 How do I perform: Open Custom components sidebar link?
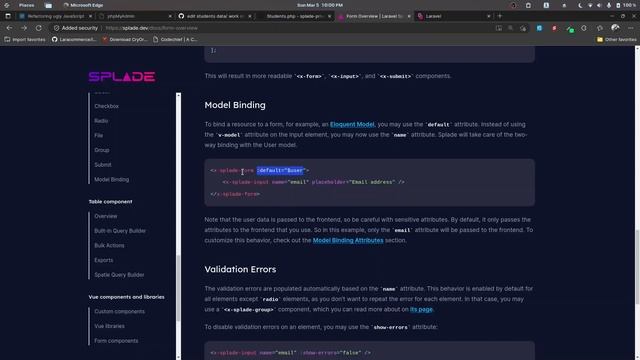[x=120, y=311]
